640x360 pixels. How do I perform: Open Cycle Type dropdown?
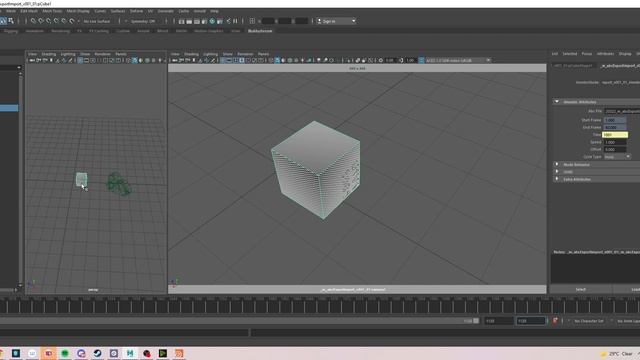pos(617,157)
